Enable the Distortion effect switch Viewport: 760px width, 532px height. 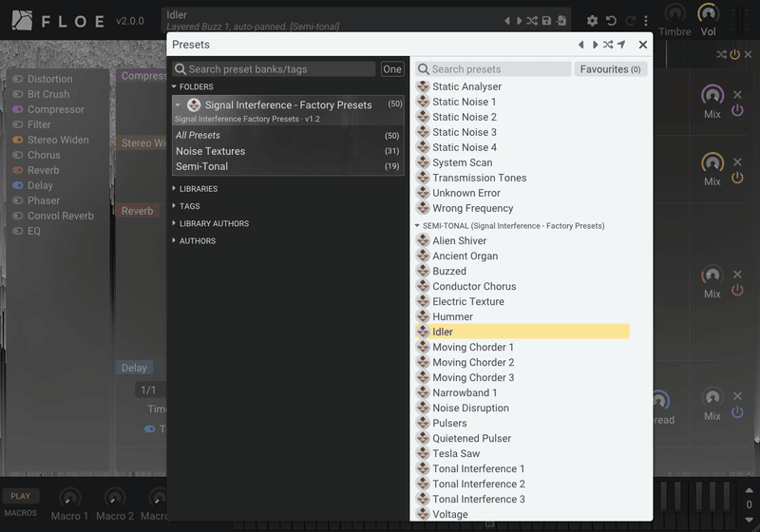pyautogui.click(x=18, y=79)
